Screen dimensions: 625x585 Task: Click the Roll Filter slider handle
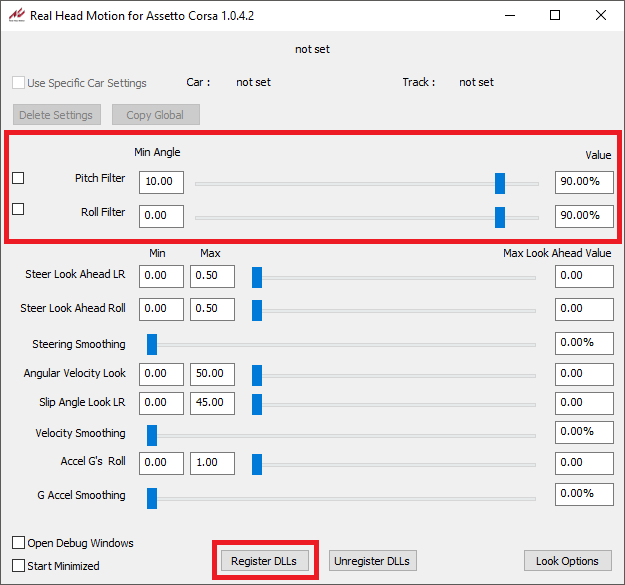point(500,217)
